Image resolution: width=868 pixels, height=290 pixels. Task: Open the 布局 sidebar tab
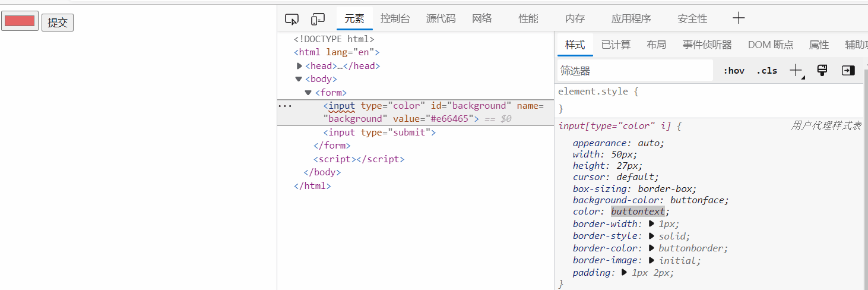coord(656,45)
